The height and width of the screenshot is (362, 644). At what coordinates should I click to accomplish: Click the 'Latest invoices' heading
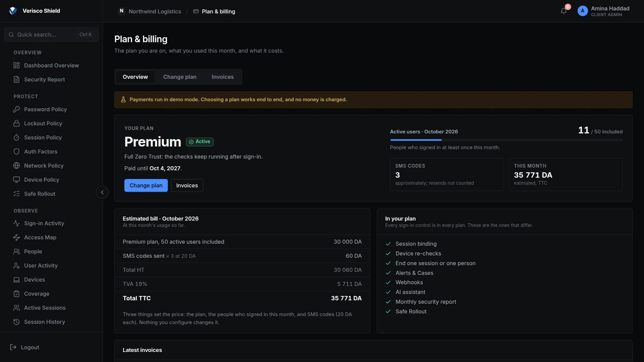pos(142,350)
